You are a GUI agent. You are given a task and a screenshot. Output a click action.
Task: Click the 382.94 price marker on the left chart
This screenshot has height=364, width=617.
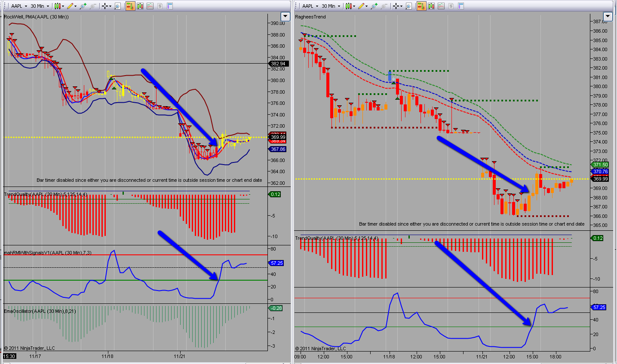click(278, 64)
